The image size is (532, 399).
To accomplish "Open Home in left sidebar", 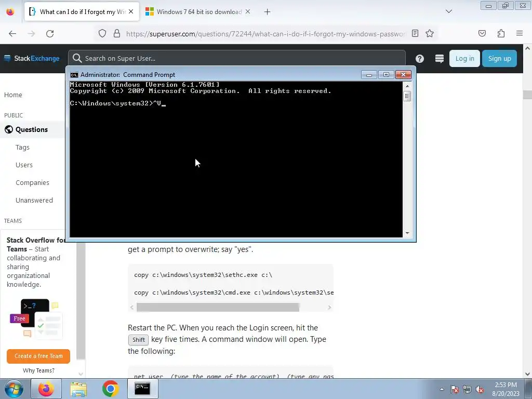I will tap(13, 95).
